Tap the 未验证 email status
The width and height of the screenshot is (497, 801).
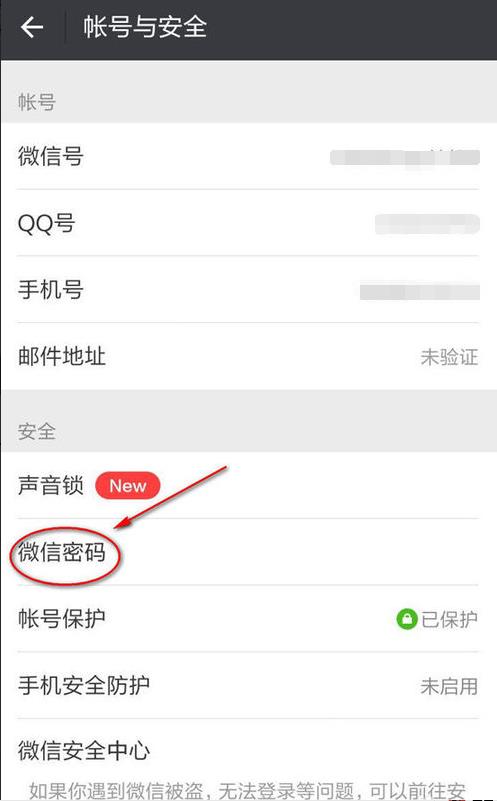[x=449, y=357]
